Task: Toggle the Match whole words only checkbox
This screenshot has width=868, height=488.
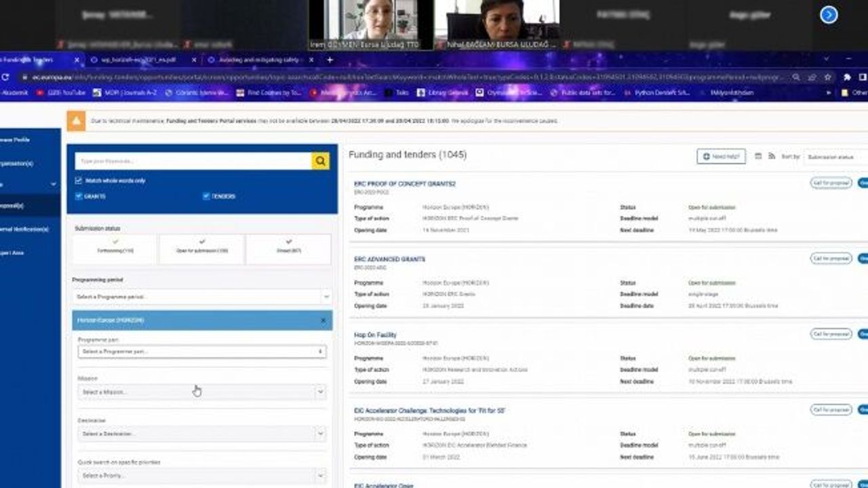Action: pyautogui.click(x=79, y=181)
